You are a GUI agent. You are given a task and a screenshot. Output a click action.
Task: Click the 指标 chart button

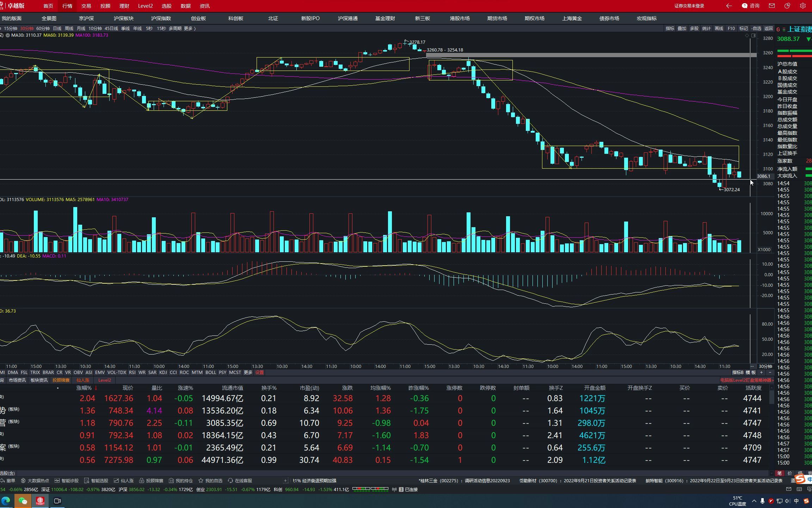coord(670,28)
